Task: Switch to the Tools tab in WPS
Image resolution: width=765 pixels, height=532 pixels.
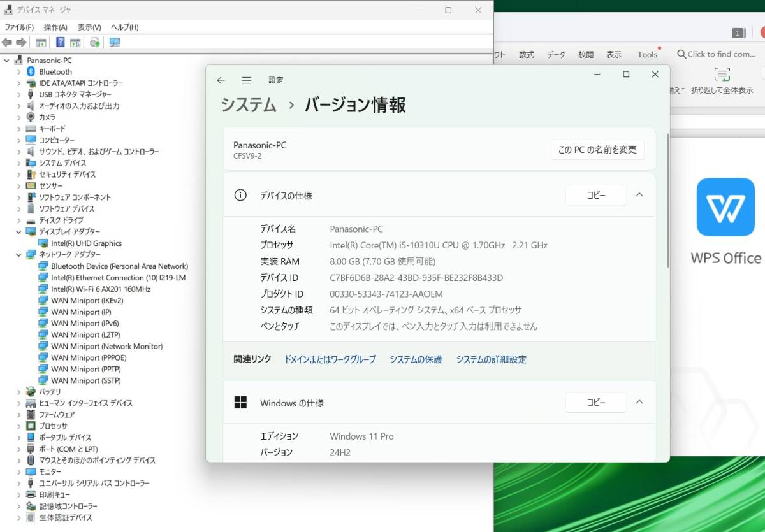Action: 647,55
